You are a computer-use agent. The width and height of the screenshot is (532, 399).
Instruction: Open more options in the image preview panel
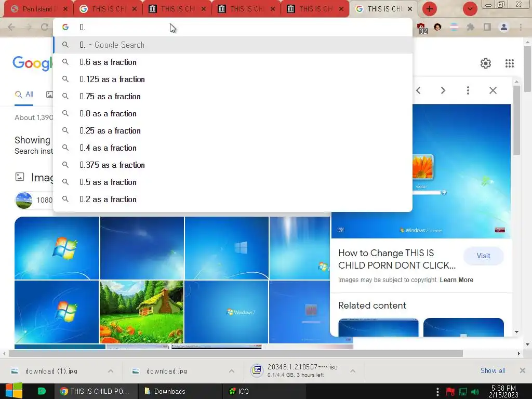coord(468,90)
